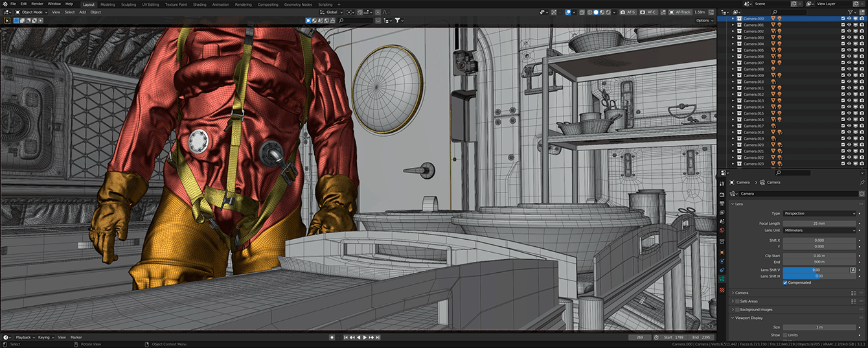Click the Focal Length field

[819, 224]
